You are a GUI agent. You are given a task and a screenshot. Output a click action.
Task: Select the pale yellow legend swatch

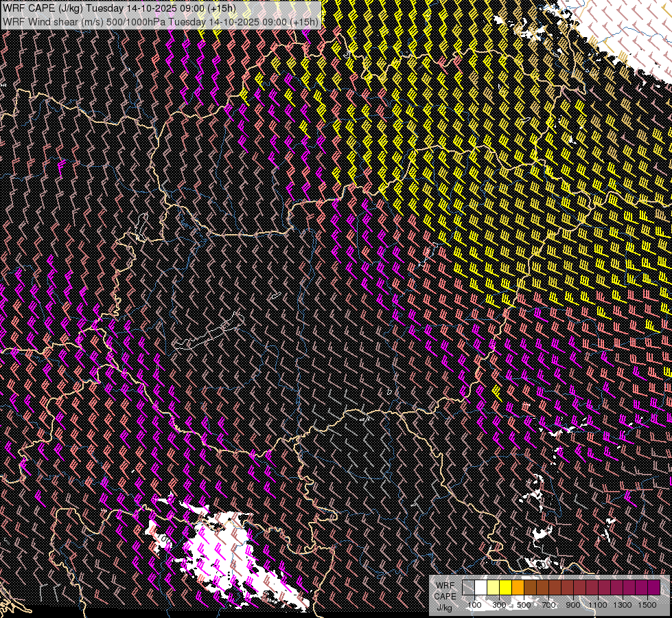(494, 587)
